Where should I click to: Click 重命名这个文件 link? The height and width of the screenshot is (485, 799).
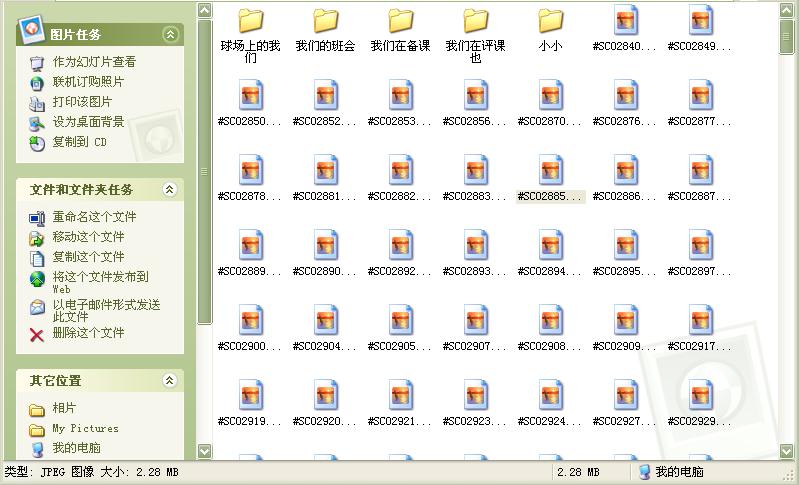tap(94, 217)
